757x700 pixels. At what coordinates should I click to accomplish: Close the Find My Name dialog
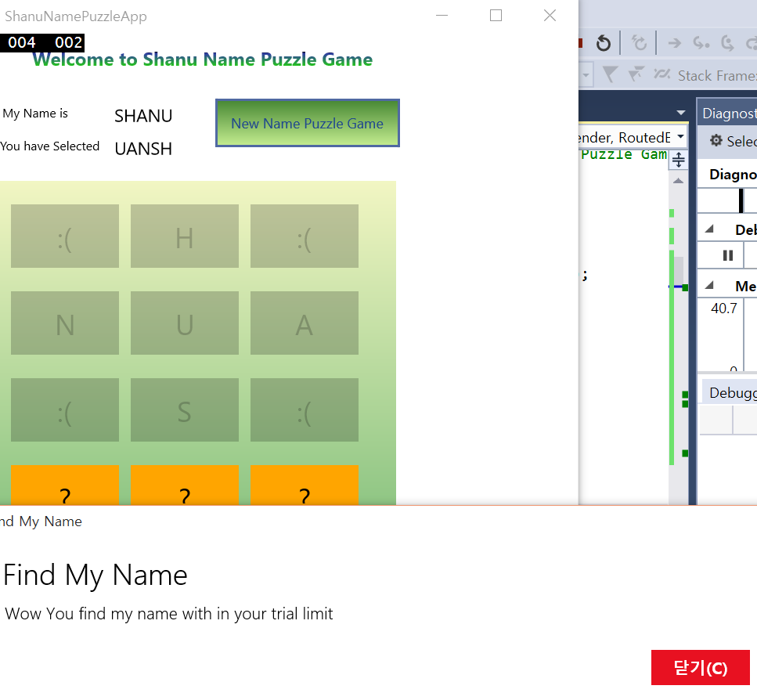pos(700,668)
